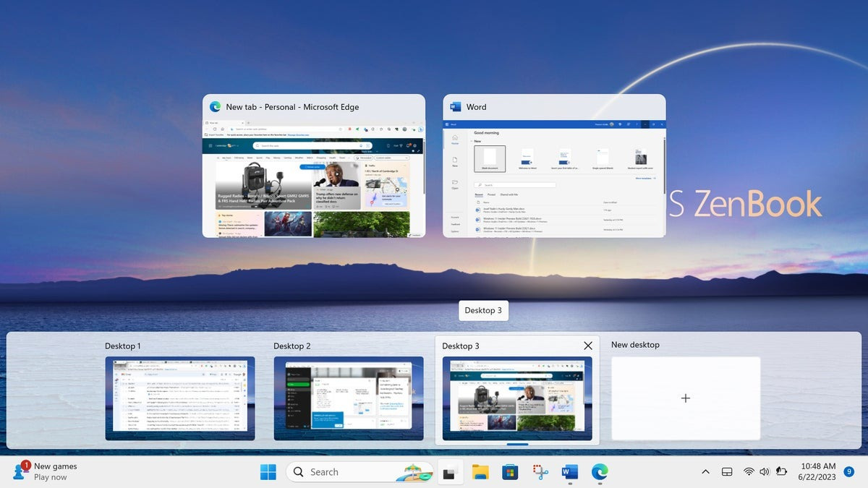
Task: Open the New games widget
Action: coord(45,472)
